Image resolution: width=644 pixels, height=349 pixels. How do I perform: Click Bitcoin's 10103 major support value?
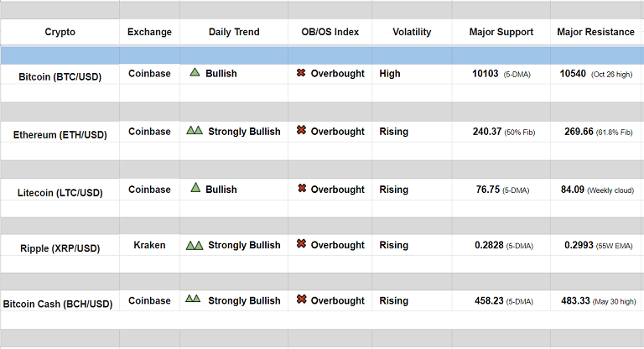point(486,74)
